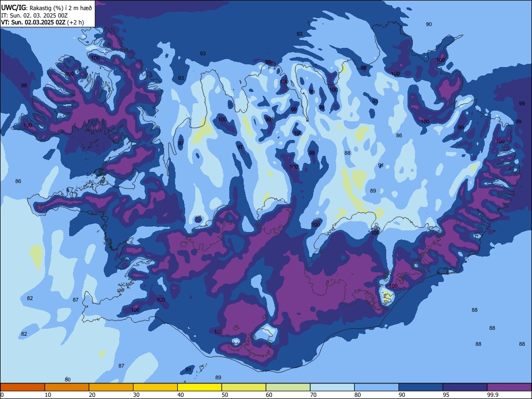Click the pale yellow 50–60 legend band
Screen dimensions: 532x399
click(x=244, y=387)
